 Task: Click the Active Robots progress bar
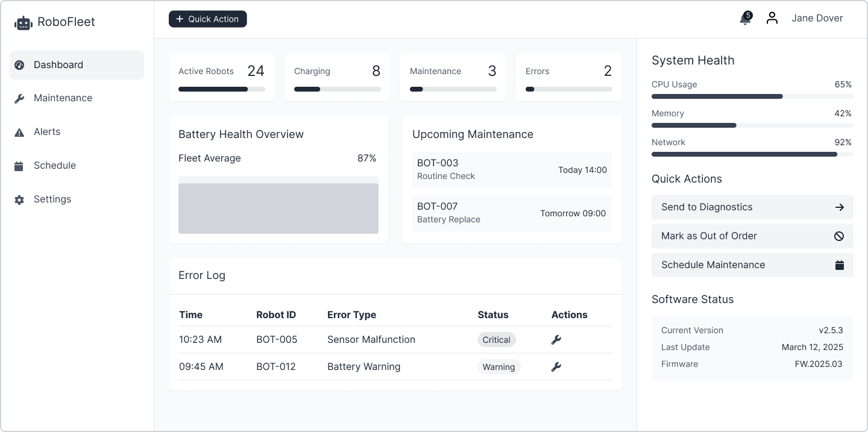coord(222,89)
